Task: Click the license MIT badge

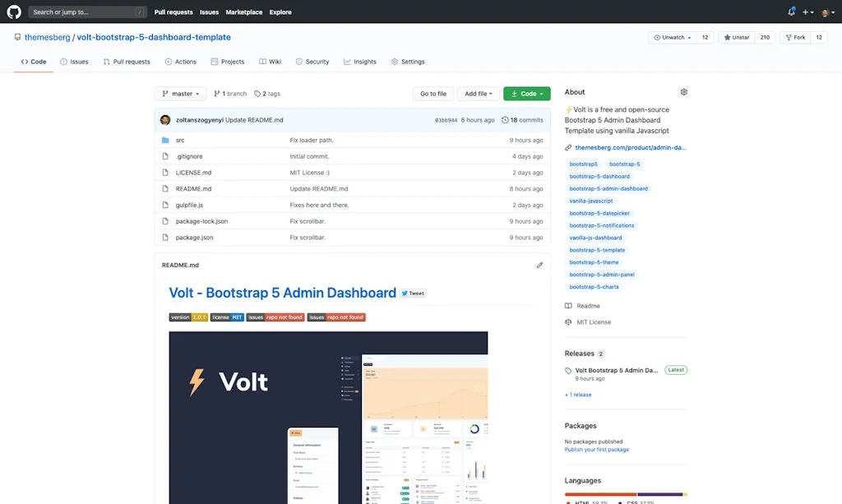Action: point(227,317)
